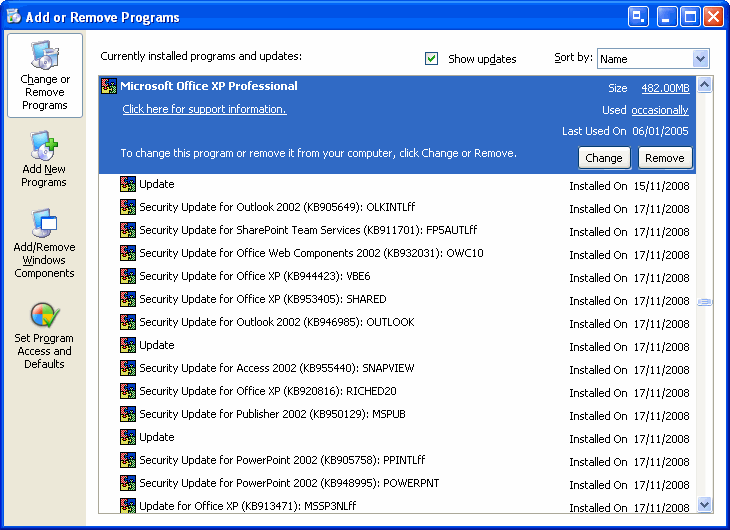
Task: Click icon for SharePoint Team Services KB911701
Action: pos(128,230)
